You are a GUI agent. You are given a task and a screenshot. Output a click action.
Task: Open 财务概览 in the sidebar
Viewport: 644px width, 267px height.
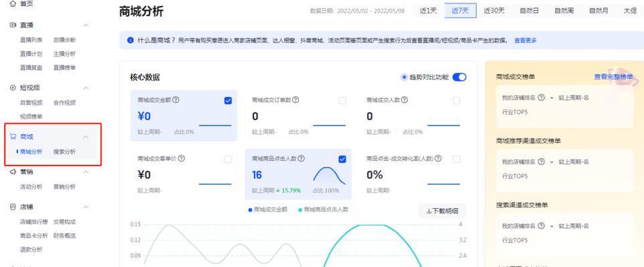[x=64, y=236]
